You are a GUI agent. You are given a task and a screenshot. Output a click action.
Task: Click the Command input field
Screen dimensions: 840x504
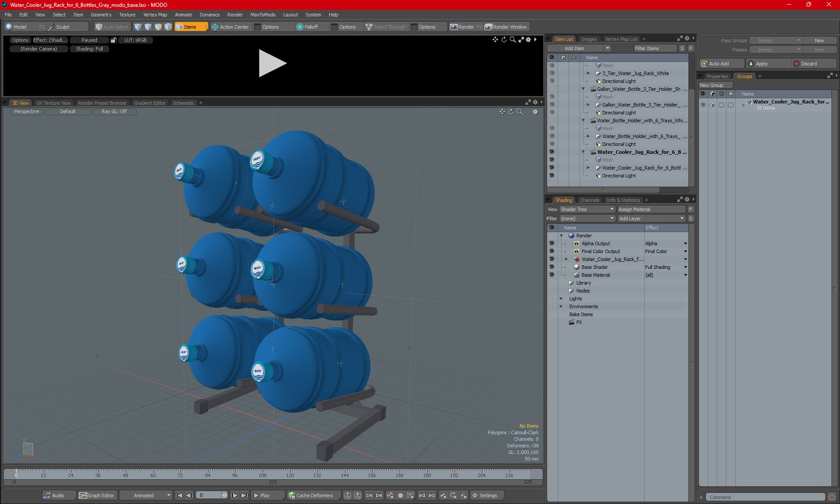pyautogui.click(x=765, y=497)
